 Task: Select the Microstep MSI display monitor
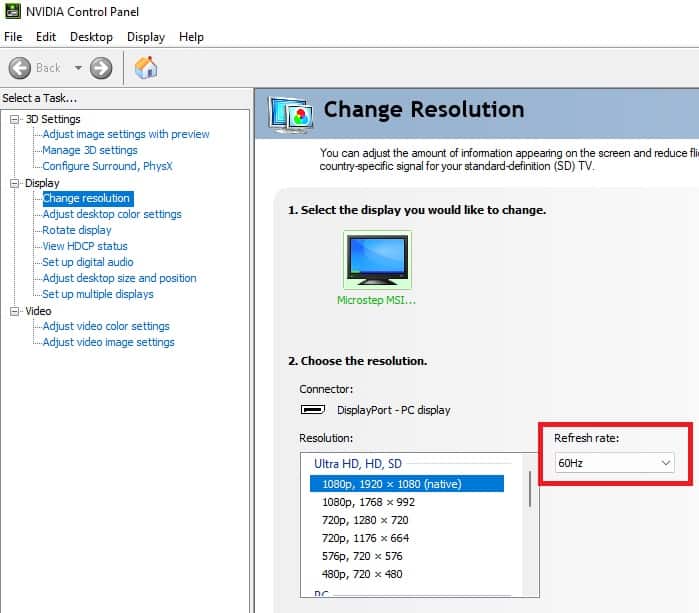coord(377,260)
